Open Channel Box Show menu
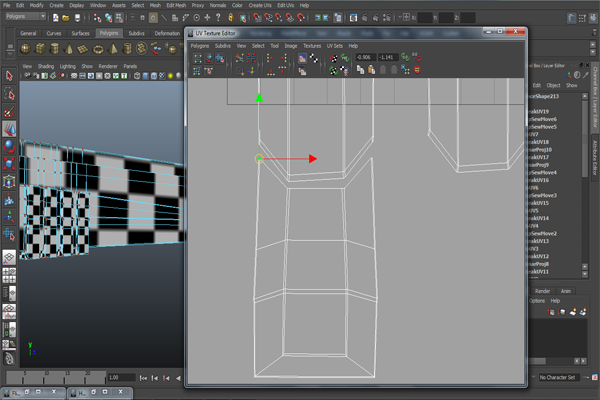The image size is (600, 400). coord(572,85)
